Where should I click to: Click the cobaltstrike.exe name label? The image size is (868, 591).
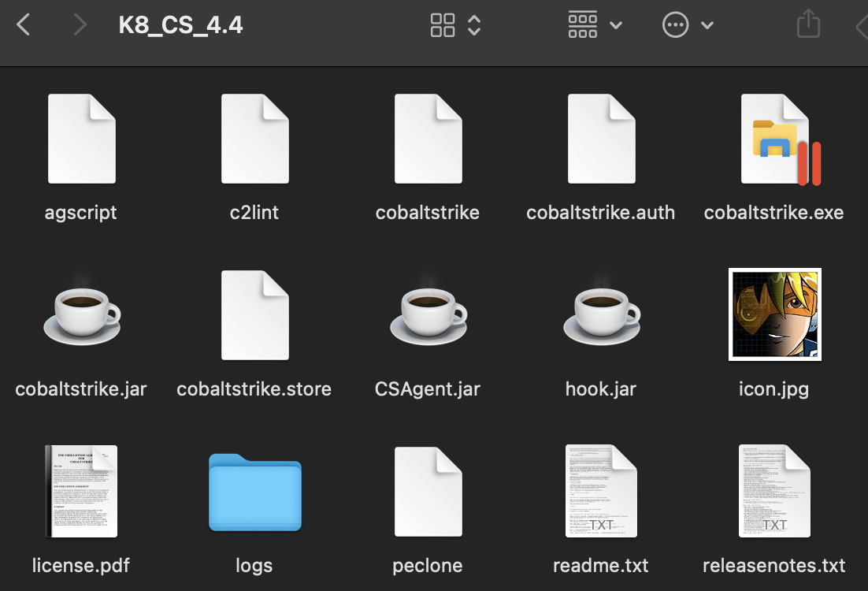pos(774,213)
